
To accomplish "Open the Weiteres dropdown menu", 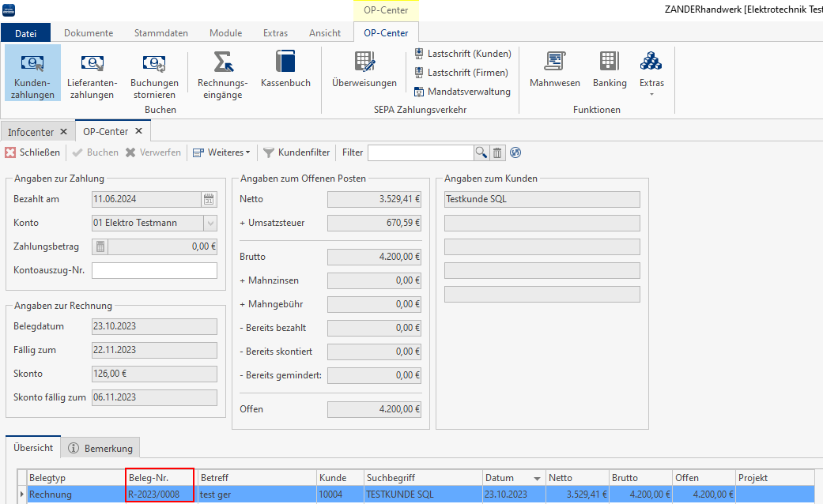I will tap(221, 152).
